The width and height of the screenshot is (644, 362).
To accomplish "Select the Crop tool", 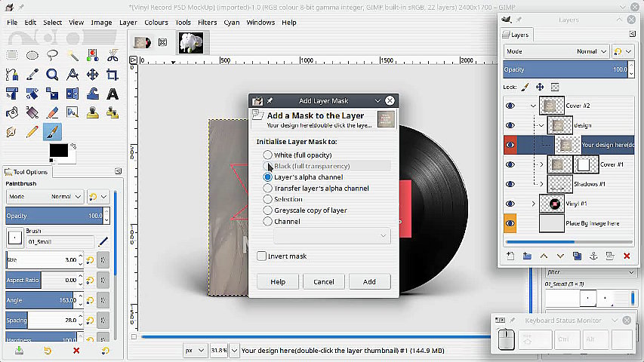I will 112,75.
